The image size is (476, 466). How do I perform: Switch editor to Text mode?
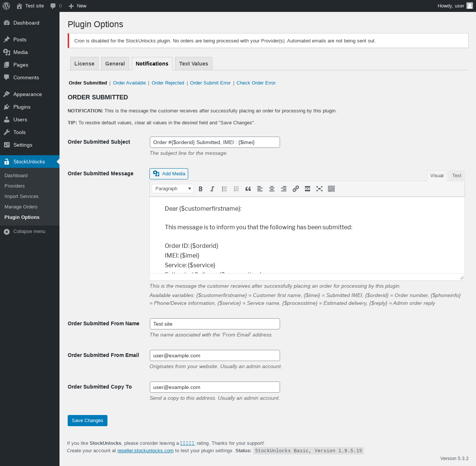[457, 176]
